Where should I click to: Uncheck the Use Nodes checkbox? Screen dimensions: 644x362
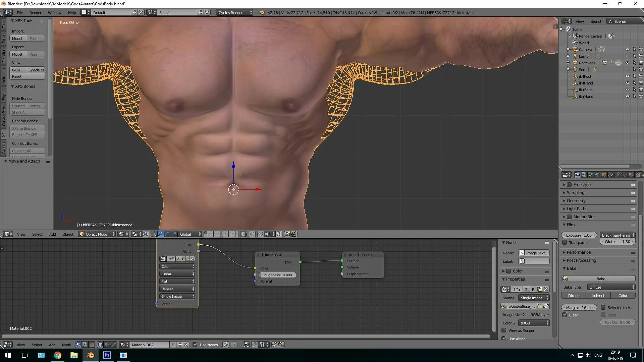[195, 345]
